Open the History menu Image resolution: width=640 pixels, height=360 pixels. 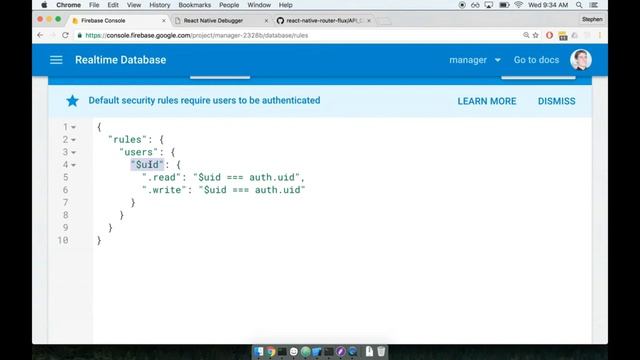[x=160, y=5]
